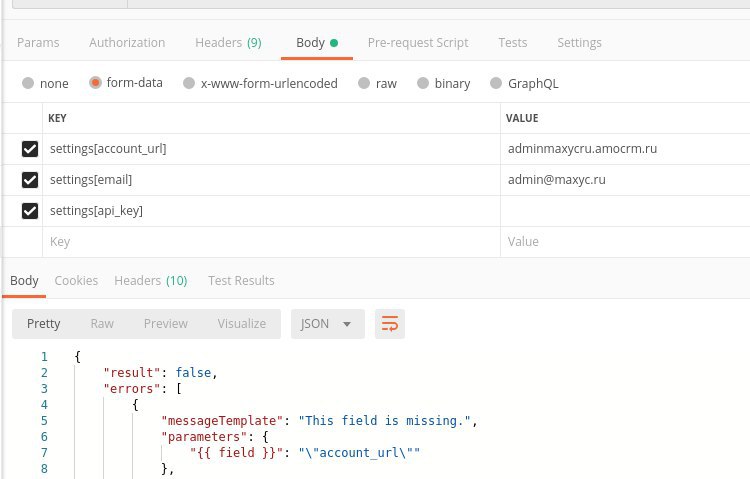This screenshot has height=479, width=750.
Task: Open the response Headers (10) tab
Action: (151, 280)
